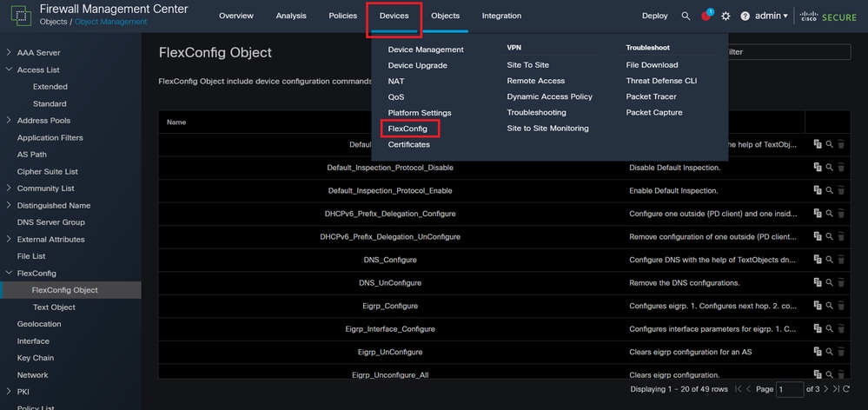868x410 pixels.
Task: Open the red notifications indicator
Action: [x=706, y=16]
